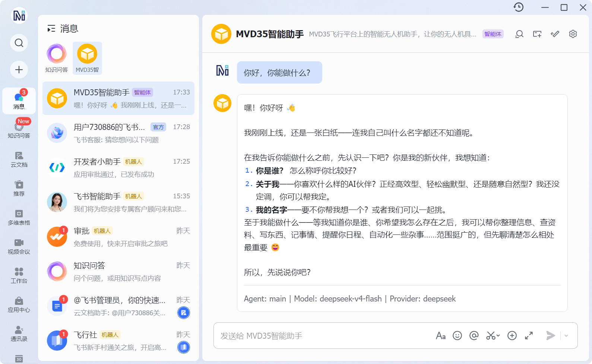Open 多维表格 in the left navigation
Image resolution: width=592 pixels, height=364 pixels.
pos(19,217)
